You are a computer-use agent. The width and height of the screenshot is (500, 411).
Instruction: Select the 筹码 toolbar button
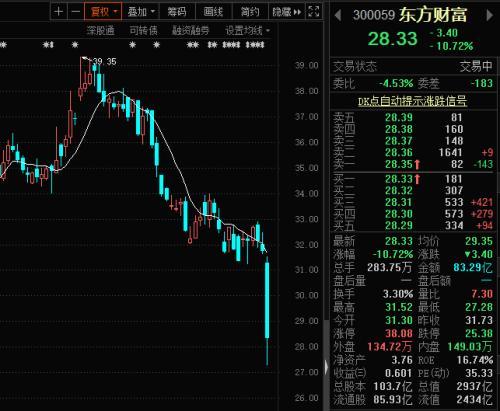point(177,12)
